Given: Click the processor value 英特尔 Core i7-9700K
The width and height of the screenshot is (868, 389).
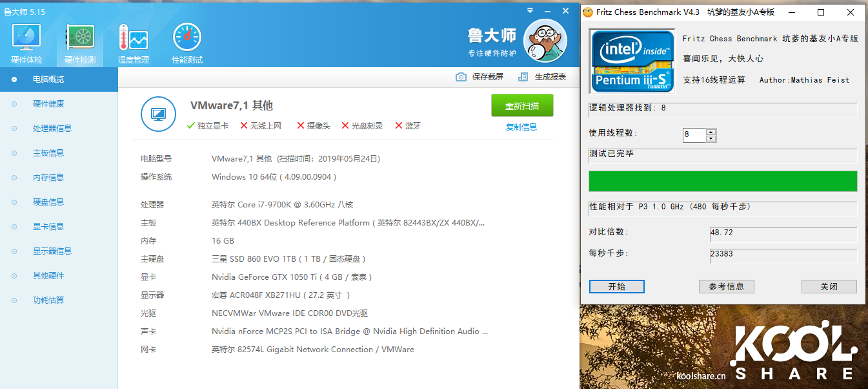Looking at the screenshot, I should pos(282,205).
